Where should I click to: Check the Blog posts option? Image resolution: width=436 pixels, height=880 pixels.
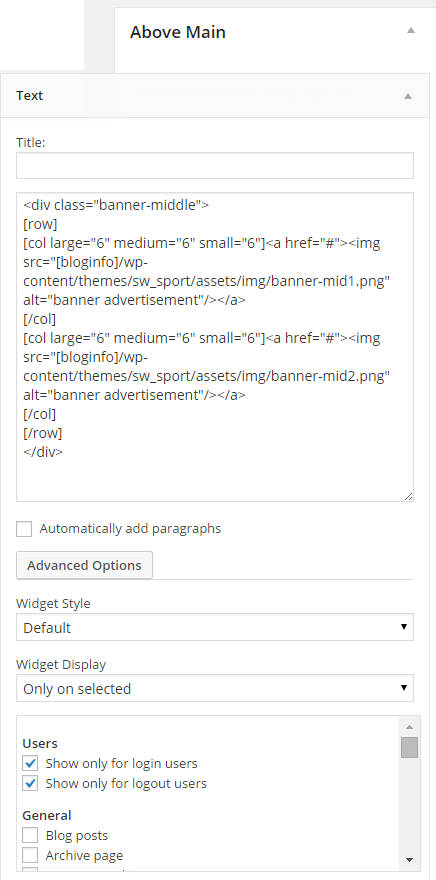[30, 836]
